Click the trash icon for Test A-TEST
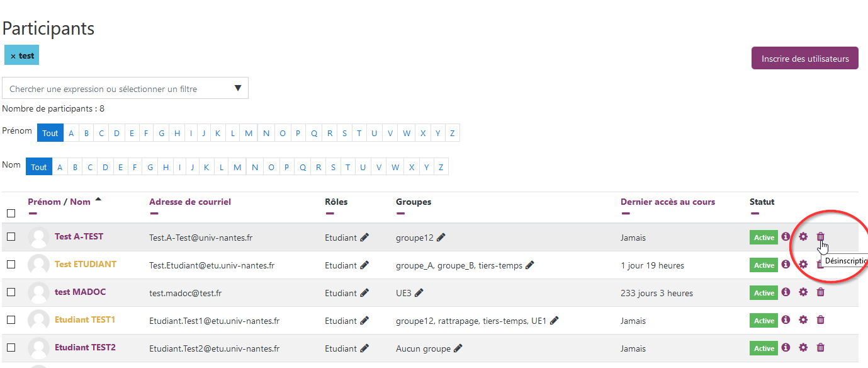Viewport: 868px width, 368px height. pyautogui.click(x=820, y=237)
